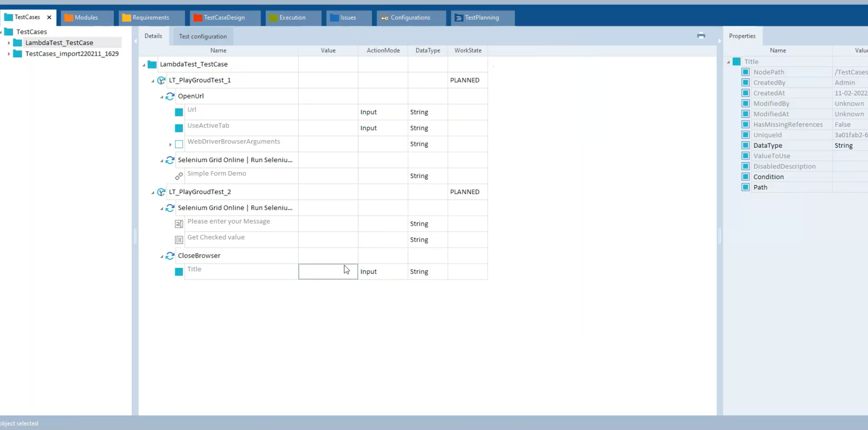Switch to the Execution tab

pyautogui.click(x=292, y=18)
